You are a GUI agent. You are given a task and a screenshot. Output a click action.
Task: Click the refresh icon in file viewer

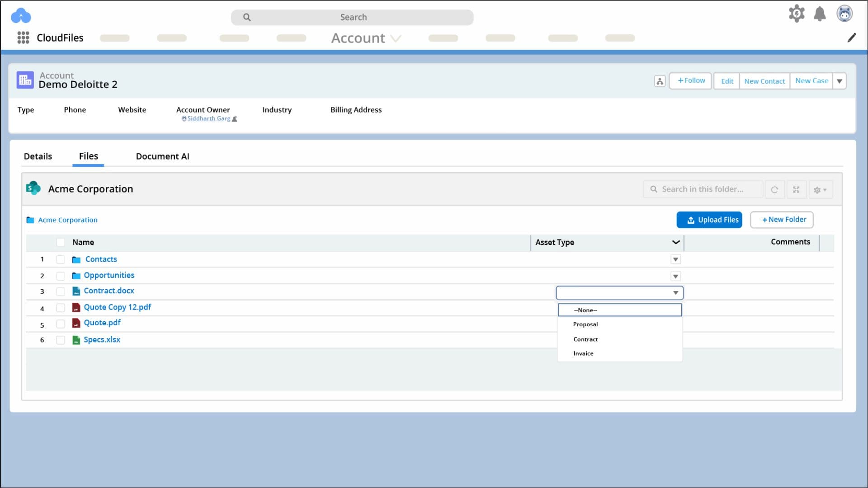click(x=774, y=189)
